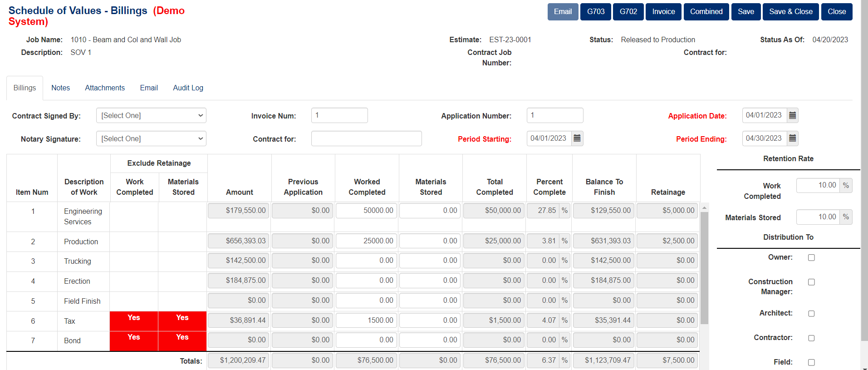Generate the G702 form

(628, 12)
